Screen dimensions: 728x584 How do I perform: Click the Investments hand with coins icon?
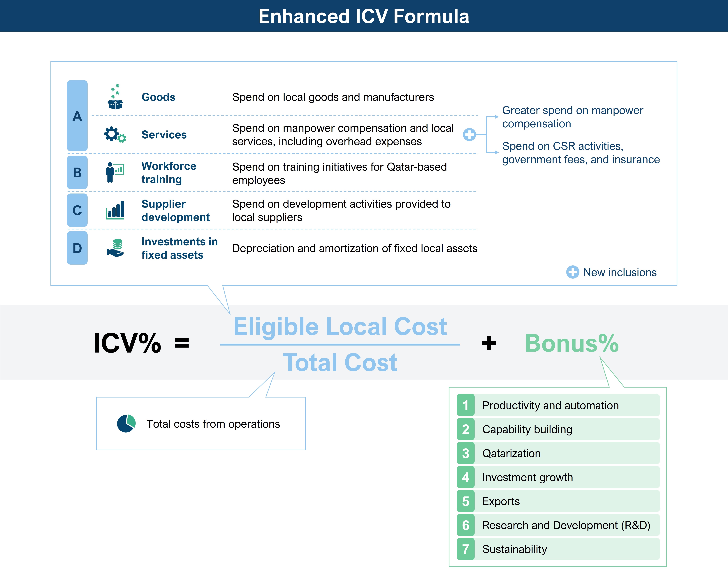(115, 248)
